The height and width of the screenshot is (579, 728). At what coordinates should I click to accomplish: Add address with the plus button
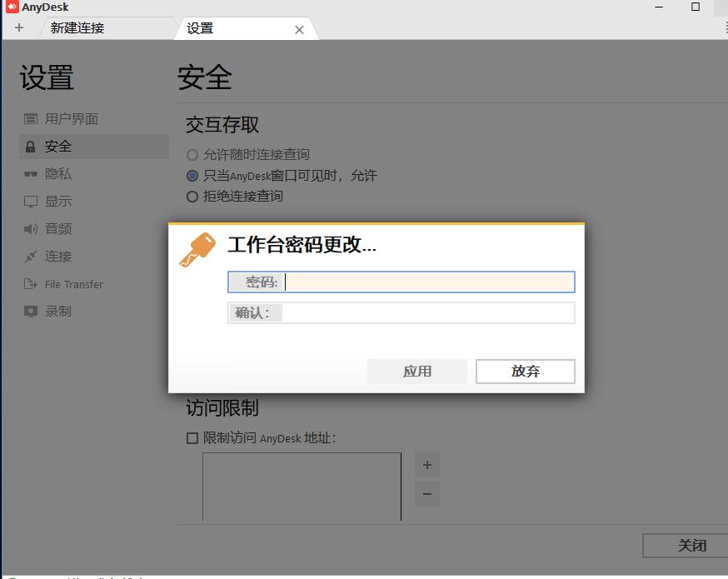(x=427, y=465)
